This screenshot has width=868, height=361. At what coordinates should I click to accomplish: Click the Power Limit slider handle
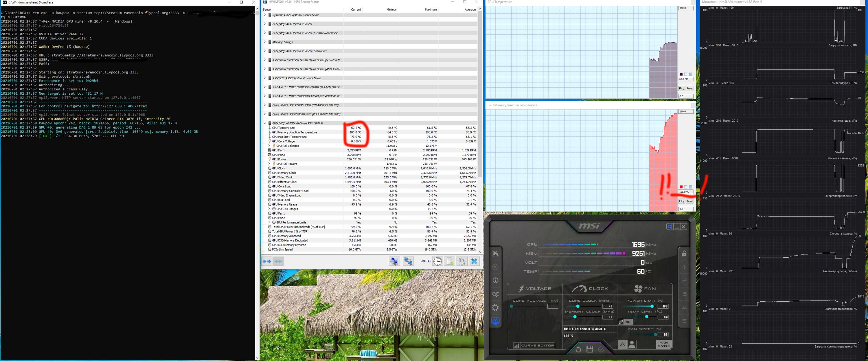[652, 306]
